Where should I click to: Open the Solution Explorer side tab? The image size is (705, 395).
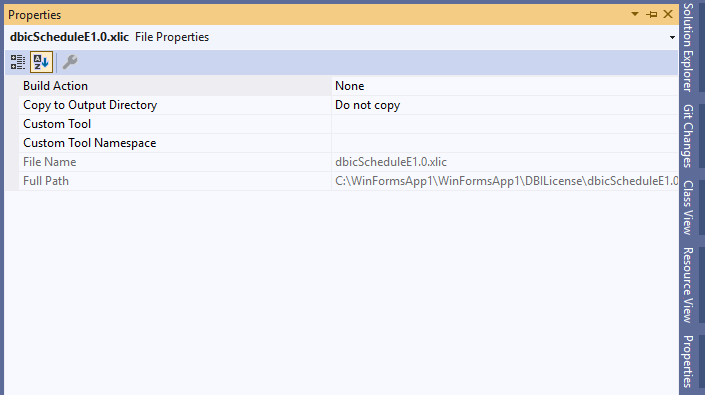click(688, 47)
